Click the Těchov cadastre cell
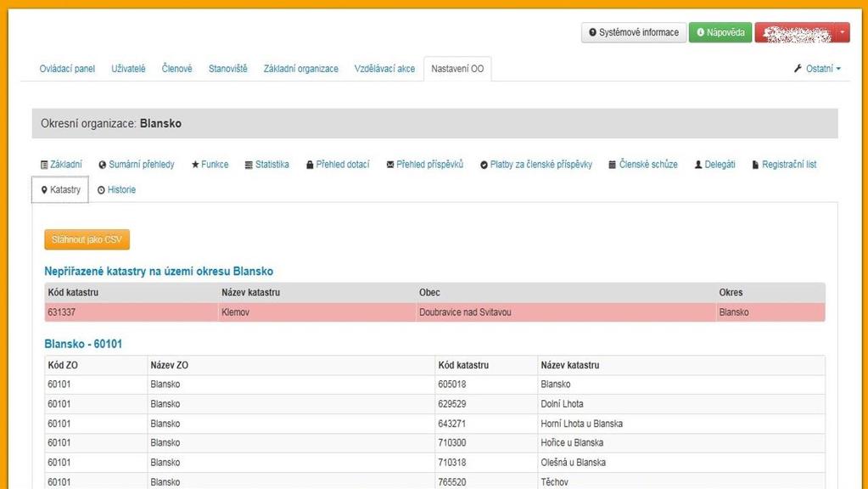This screenshot has width=868, height=489. [681, 482]
